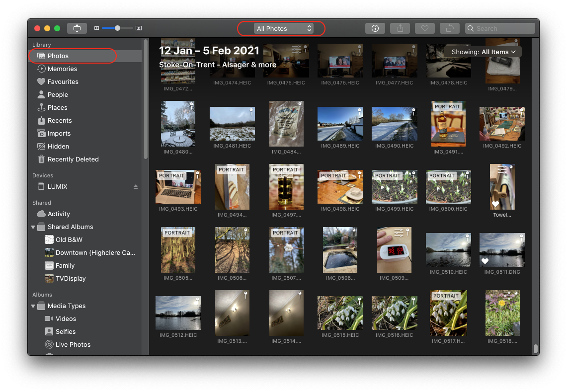This screenshot has width=567, height=392.
Task: Open Recently Deleted in sidebar
Action: coord(73,159)
